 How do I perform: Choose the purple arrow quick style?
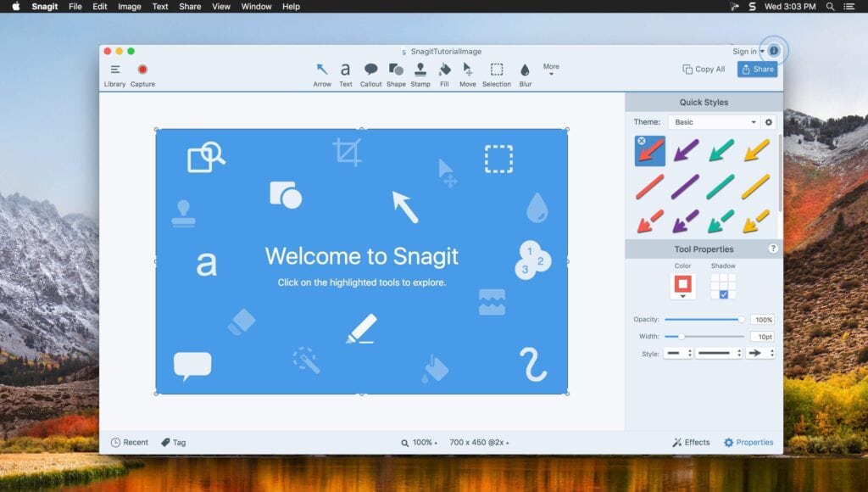686,151
